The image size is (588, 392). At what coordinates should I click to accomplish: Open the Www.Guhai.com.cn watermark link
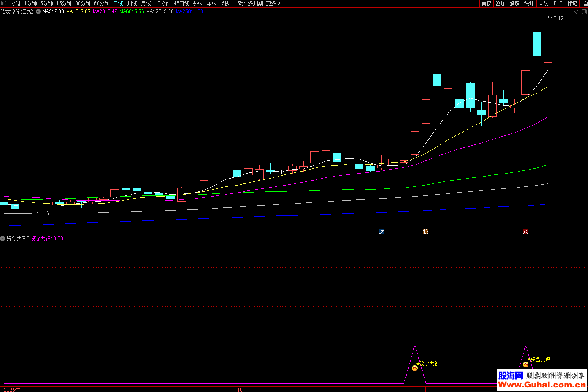(542, 385)
